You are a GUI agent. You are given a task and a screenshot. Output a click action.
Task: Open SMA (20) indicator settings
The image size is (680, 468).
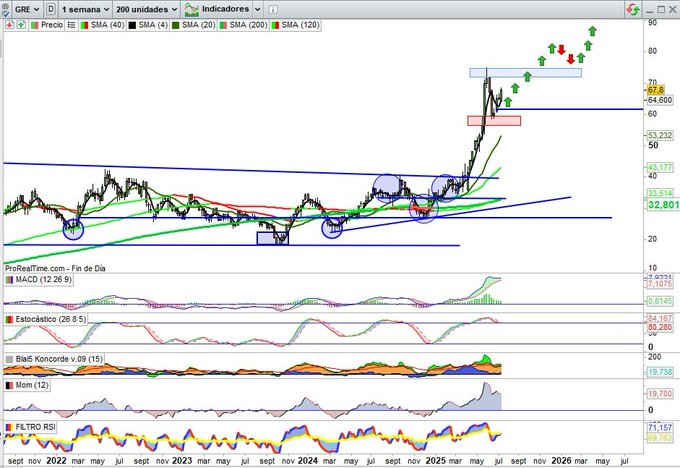(198, 25)
